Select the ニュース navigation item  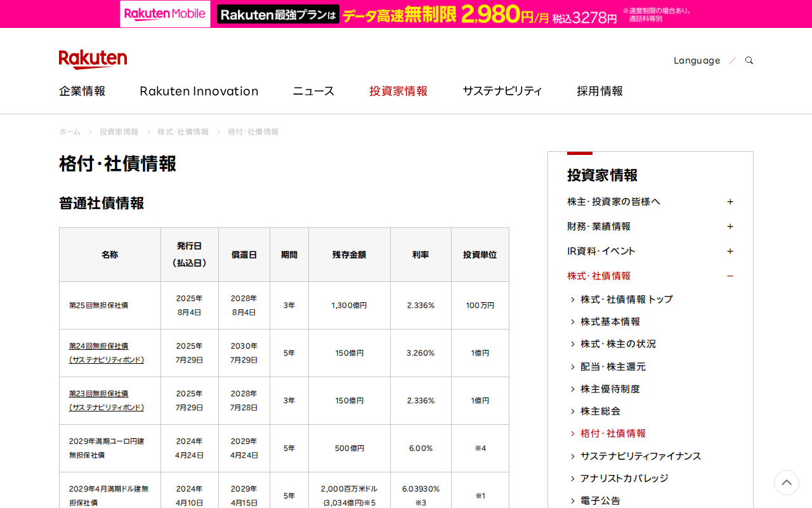(x=313, y=91)
